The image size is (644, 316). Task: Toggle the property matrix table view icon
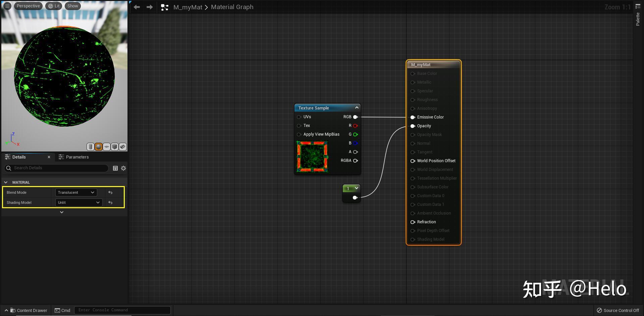[115, 168]
